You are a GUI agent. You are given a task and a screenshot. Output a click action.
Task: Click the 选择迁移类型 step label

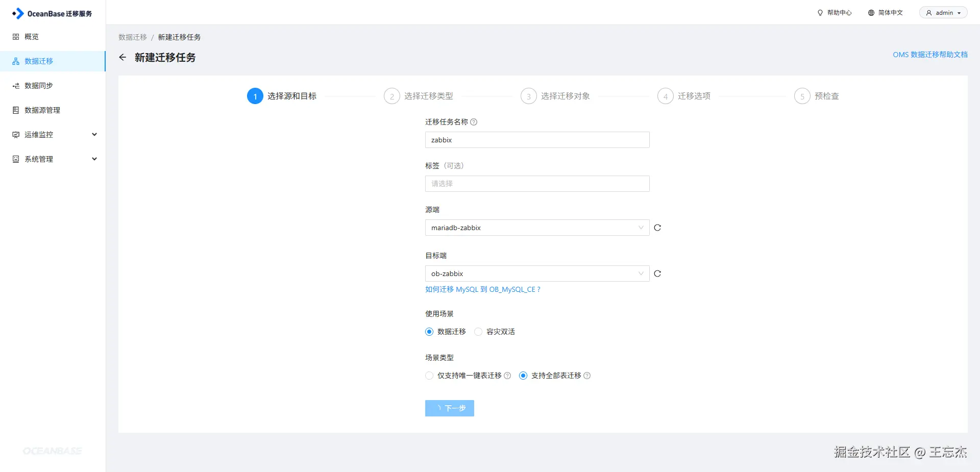[429, 96]
